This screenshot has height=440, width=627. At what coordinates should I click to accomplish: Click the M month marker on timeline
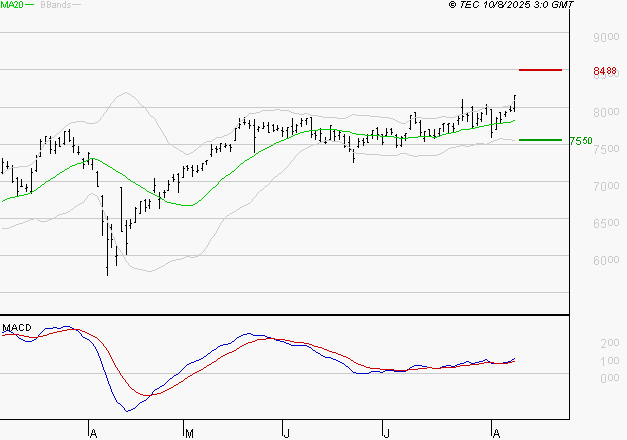pyautogui.click(x=190, y=434)
